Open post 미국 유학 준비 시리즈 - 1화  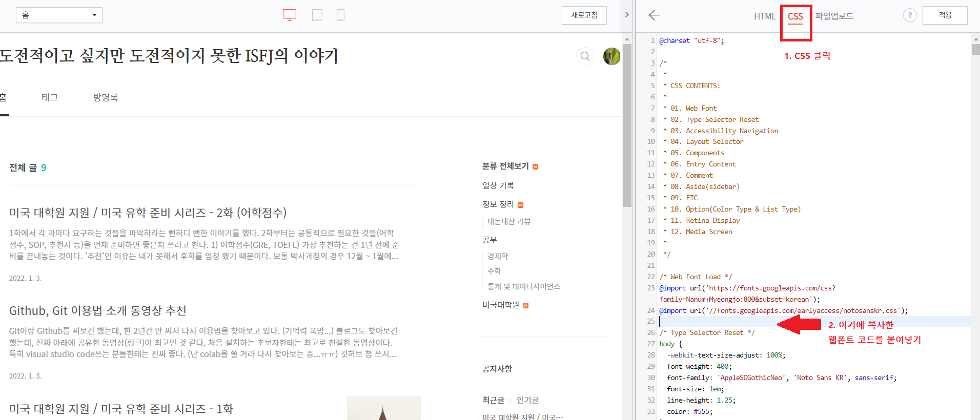point(121,409)
